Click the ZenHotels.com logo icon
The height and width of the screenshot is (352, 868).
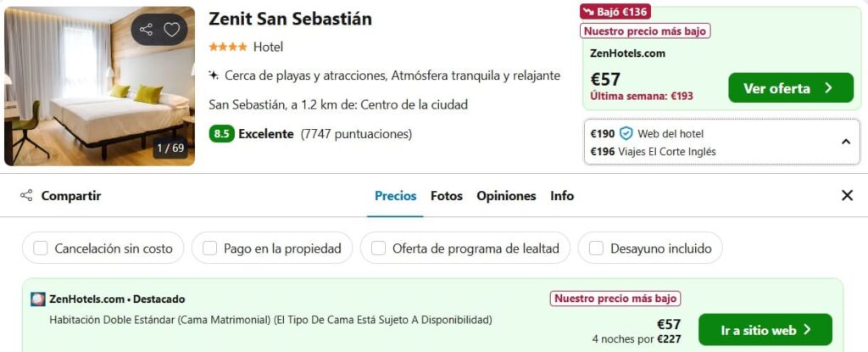tap(37, 299)
